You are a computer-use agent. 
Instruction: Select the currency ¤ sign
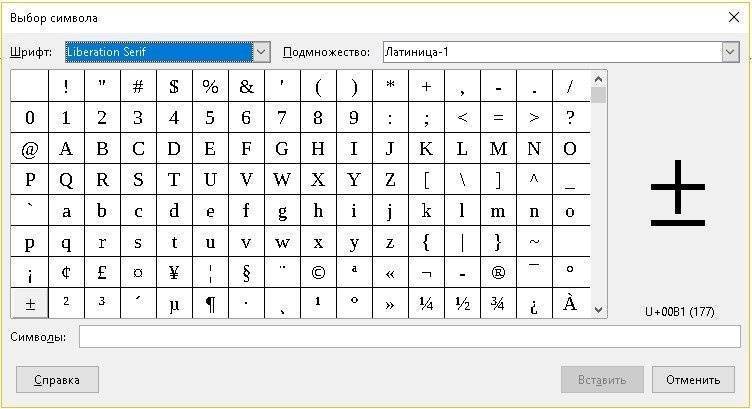click(138, 272)
